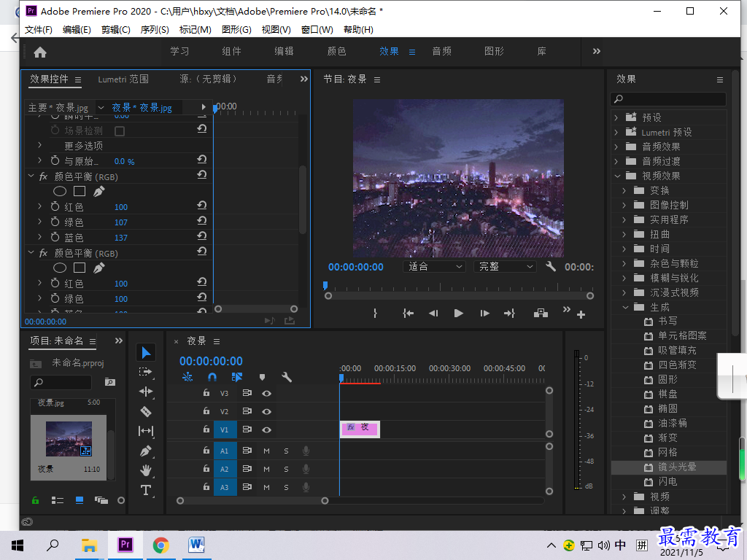Image resolution: width=747 pixels, height=560 pixels.
Task: Expand 更多选项 section
Action: (x=39, y=145)
